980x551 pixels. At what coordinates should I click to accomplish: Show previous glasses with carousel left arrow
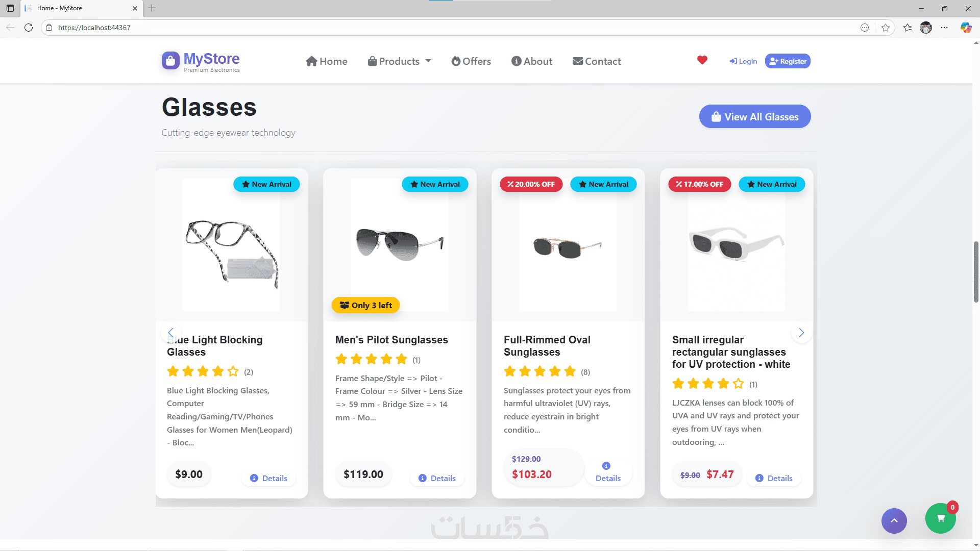(x=171, y=333)
